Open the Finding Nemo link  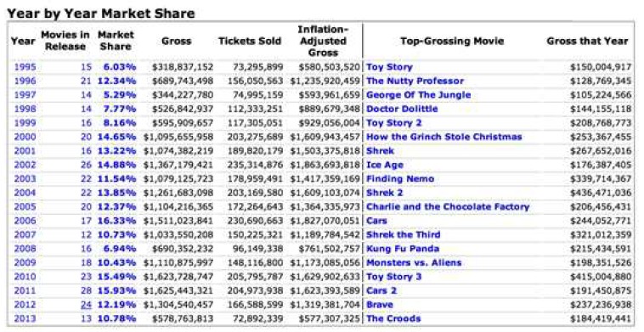[400, 178]
